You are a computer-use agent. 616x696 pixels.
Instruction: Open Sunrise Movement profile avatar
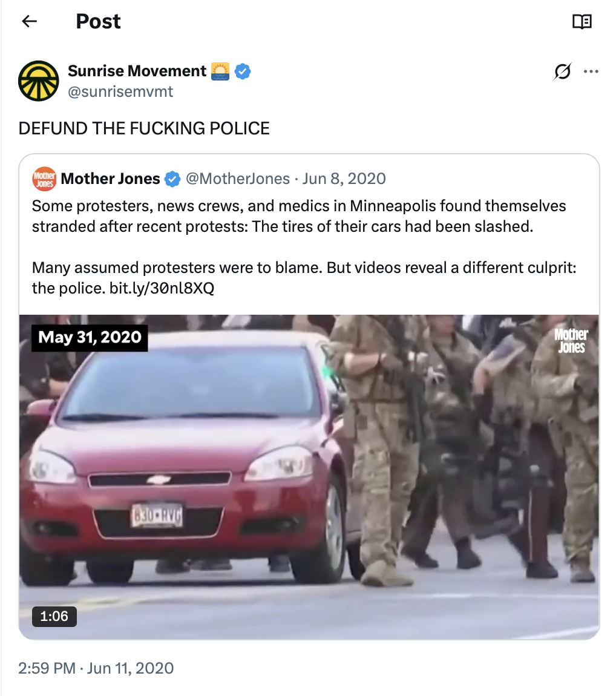click(39, 80)
